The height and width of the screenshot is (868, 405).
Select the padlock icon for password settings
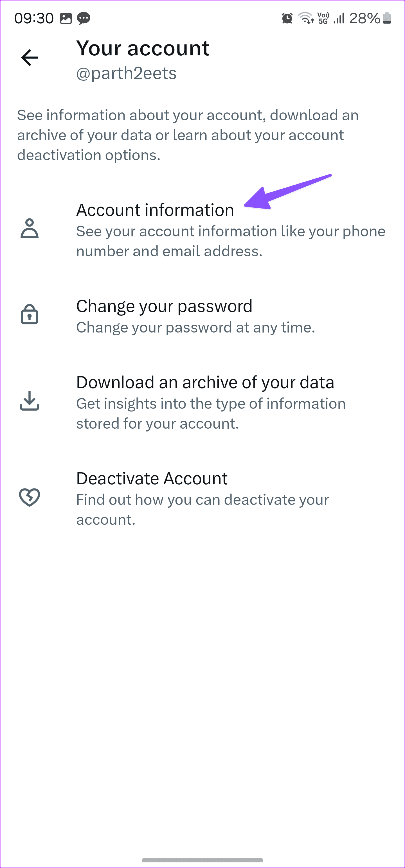coord(30,316)
